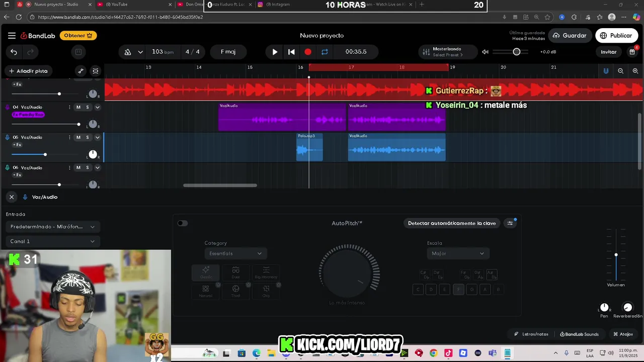This screenshot has width=644, height=362.
Task: Solo track 04 Voz/Audio
Action: pos(88,107)
